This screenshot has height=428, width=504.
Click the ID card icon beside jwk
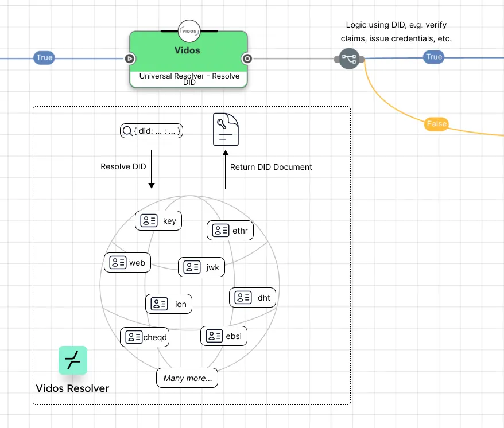click(192, 267)
